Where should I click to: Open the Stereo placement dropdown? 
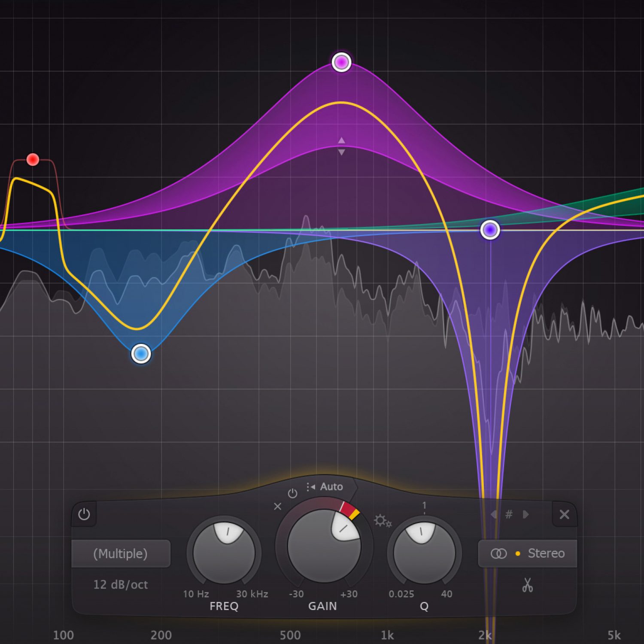point(527,553)
